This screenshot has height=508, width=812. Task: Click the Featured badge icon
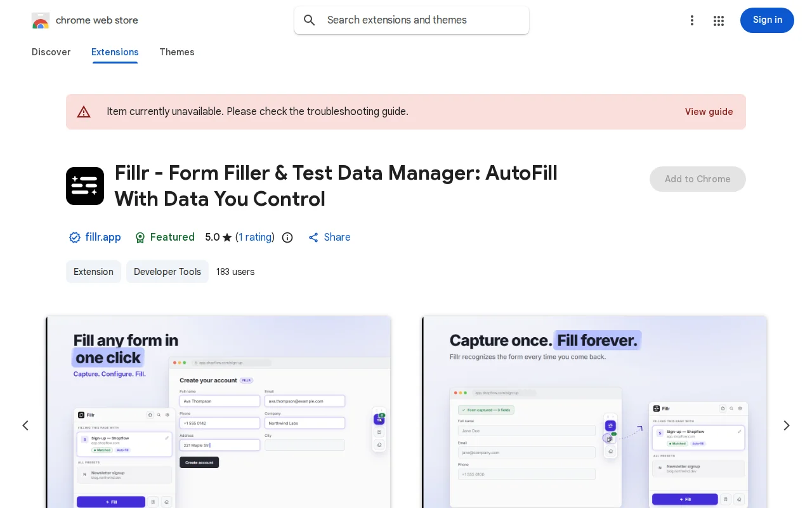(140, 237)
